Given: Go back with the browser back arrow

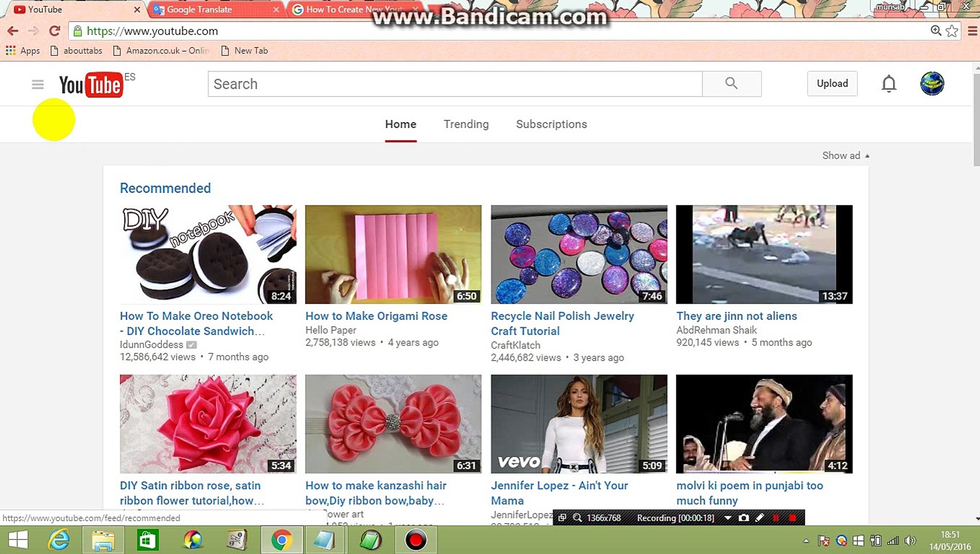Looking at the screenshot, I should (13, 31).
